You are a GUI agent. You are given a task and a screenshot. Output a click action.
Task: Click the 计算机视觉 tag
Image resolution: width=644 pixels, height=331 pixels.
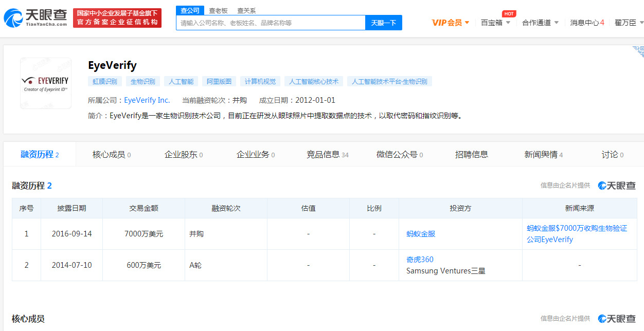pos(260,81)
